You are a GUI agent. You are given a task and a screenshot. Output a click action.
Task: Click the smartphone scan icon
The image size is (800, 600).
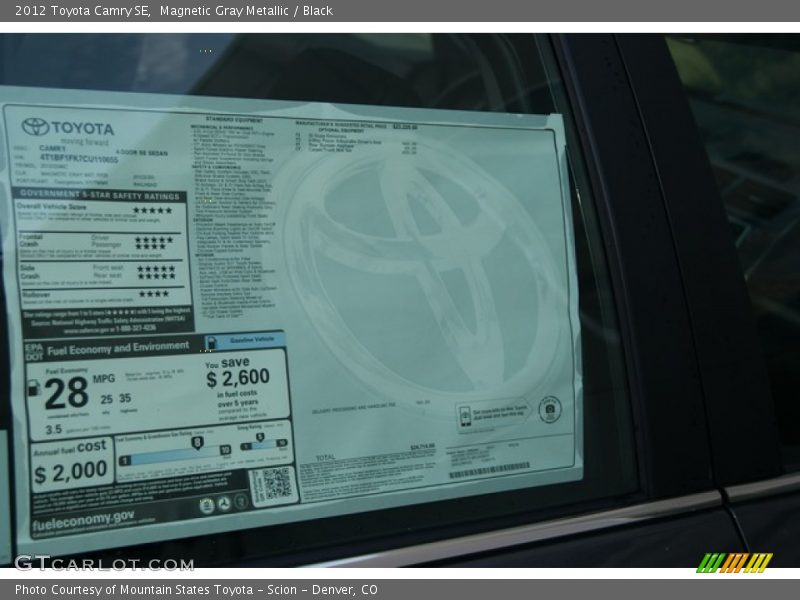point(465,415)
